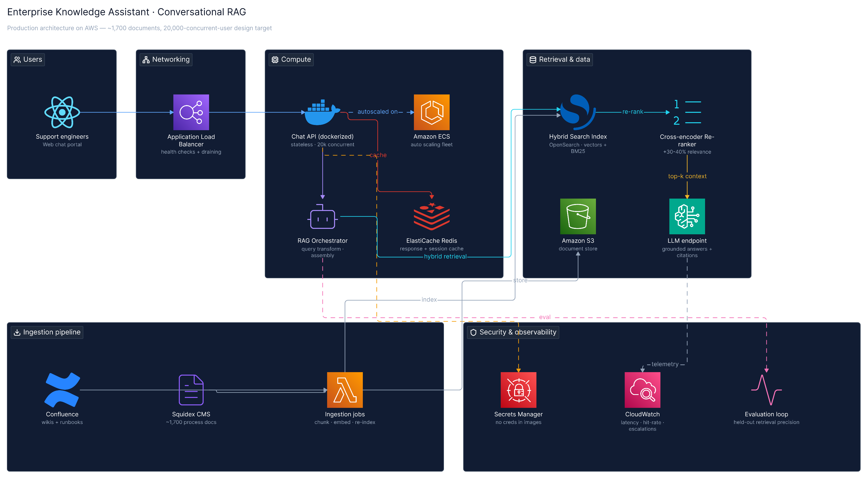
Task: Select the LLM endpoint brain icon
Action: (687, 216)
